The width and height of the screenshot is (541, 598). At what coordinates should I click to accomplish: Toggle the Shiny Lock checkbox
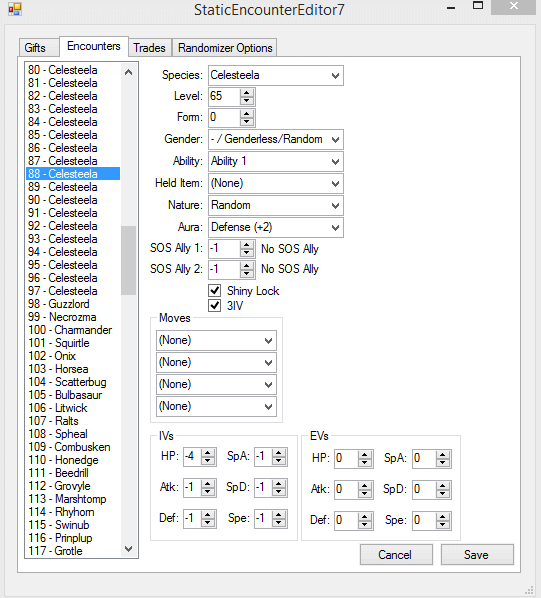click(215, 291)
